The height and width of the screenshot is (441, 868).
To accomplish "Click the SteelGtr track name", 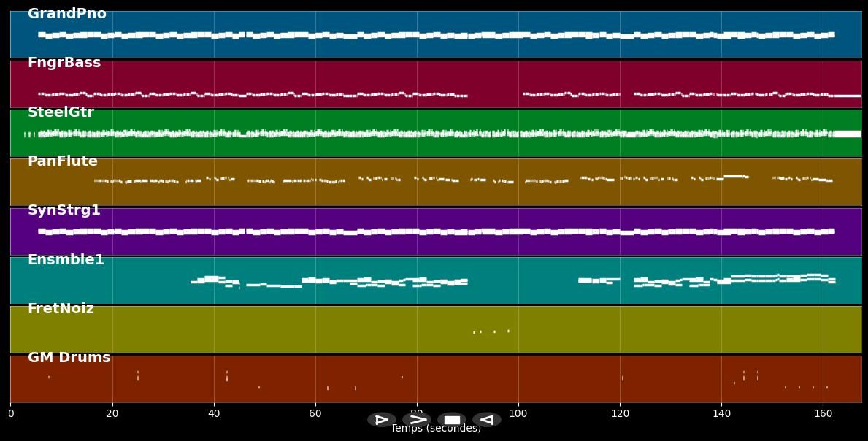I will coord(61,112).
